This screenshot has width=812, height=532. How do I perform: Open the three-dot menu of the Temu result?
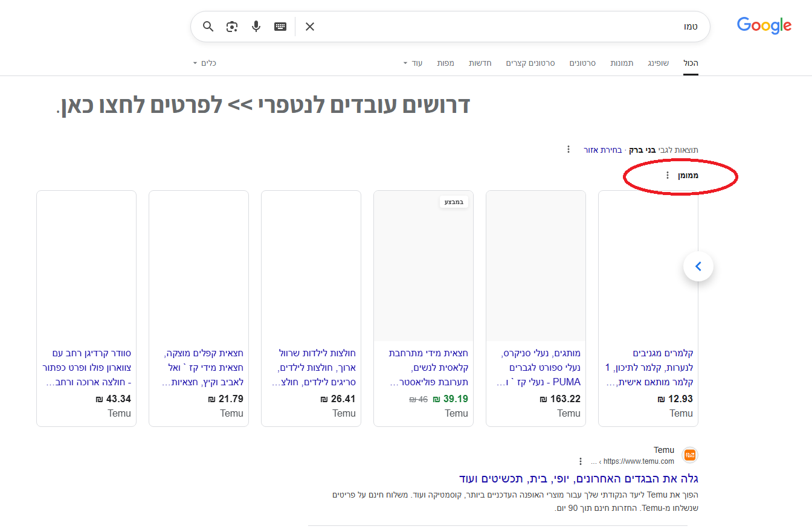tap(581, 461)
